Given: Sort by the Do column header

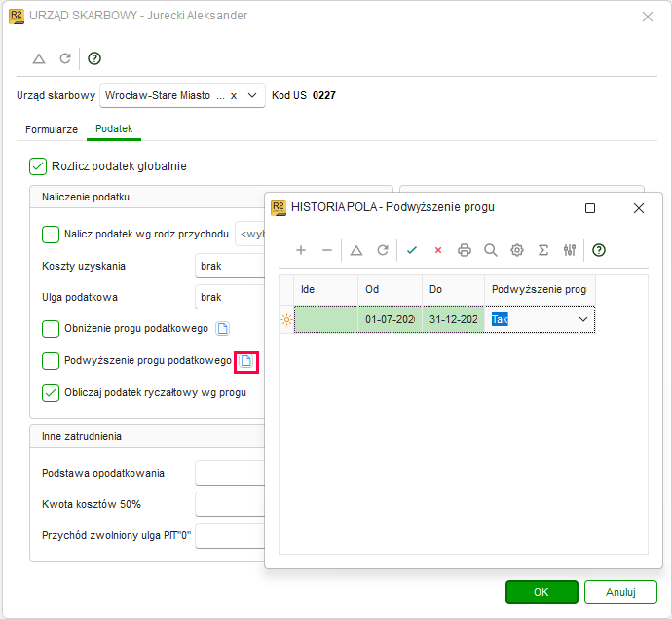Looking at the screenshot, I should pos(454,290).
